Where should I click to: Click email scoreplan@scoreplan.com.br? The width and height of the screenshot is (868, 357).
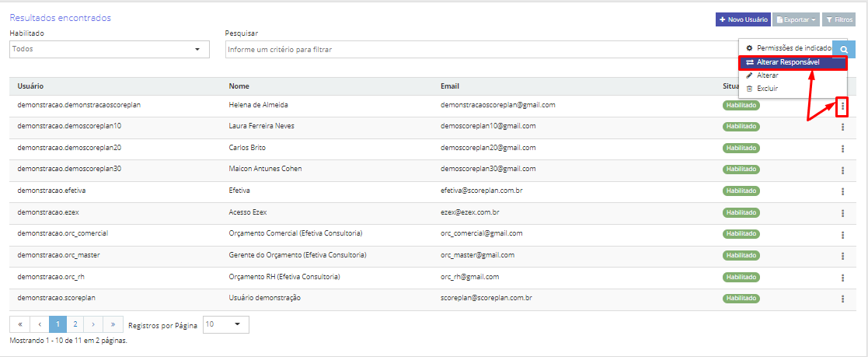486,298
